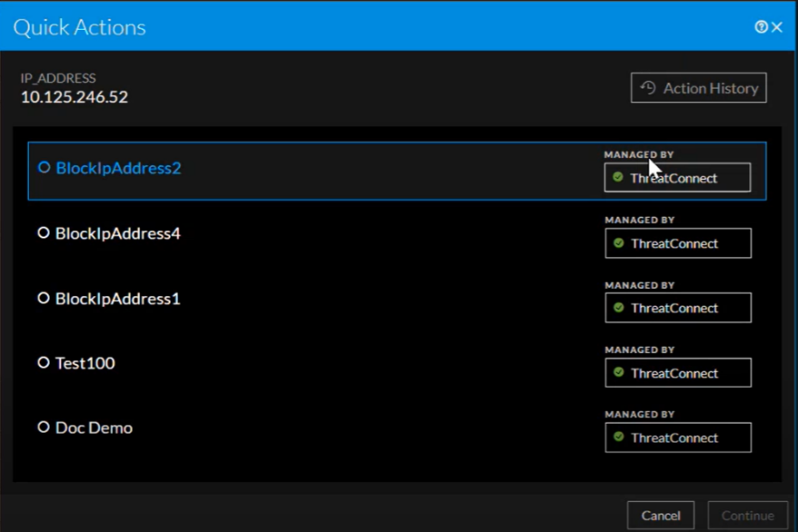Screen dimensions: 798x532
Task: Open the ThreatConnect box under BlockIpAddress2
Action: tap(677, 177)
